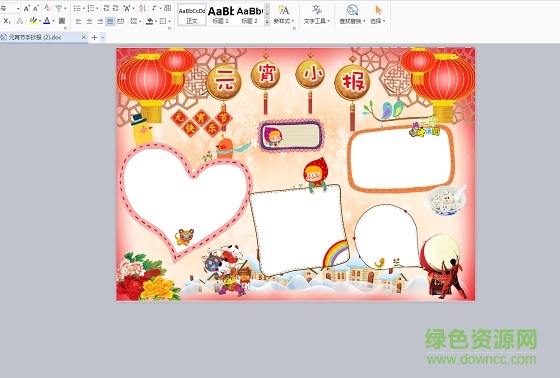Clear formatting with the eraser A icon

[47, 8]
